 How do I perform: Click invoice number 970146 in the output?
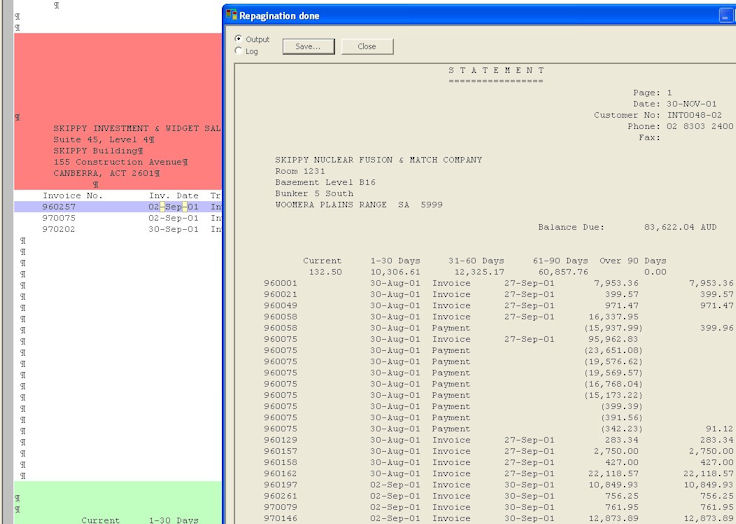(x=280, y=519)
